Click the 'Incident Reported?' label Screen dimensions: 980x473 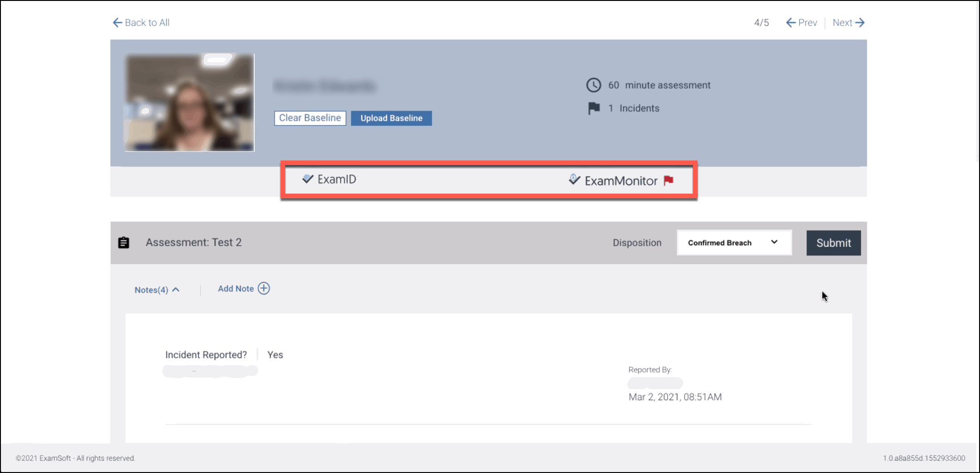(206, 355)
